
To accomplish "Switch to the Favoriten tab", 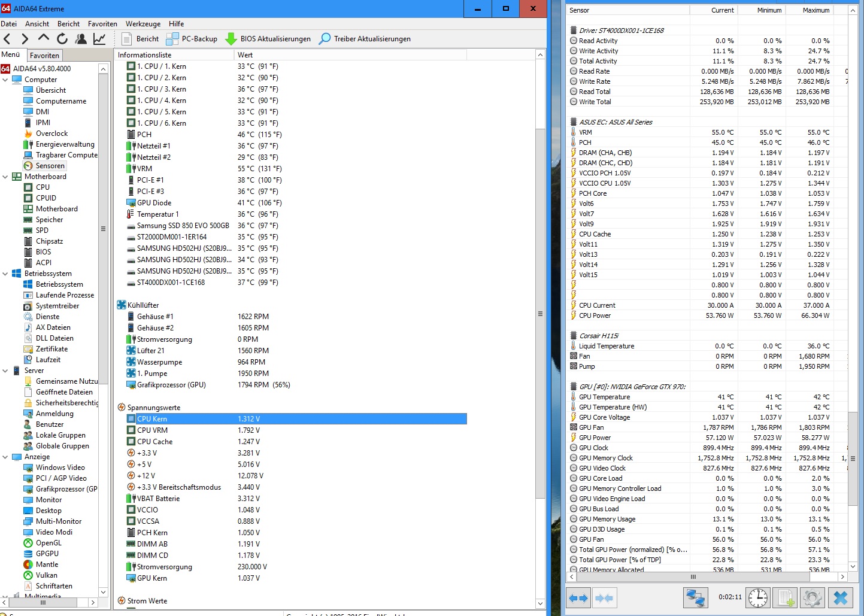I will (44, 55).
